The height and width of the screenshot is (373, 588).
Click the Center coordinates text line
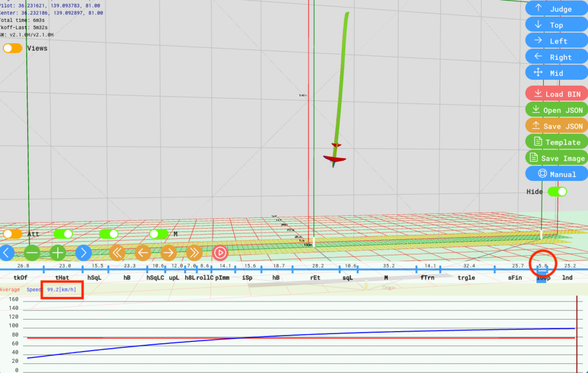(51, 13)
